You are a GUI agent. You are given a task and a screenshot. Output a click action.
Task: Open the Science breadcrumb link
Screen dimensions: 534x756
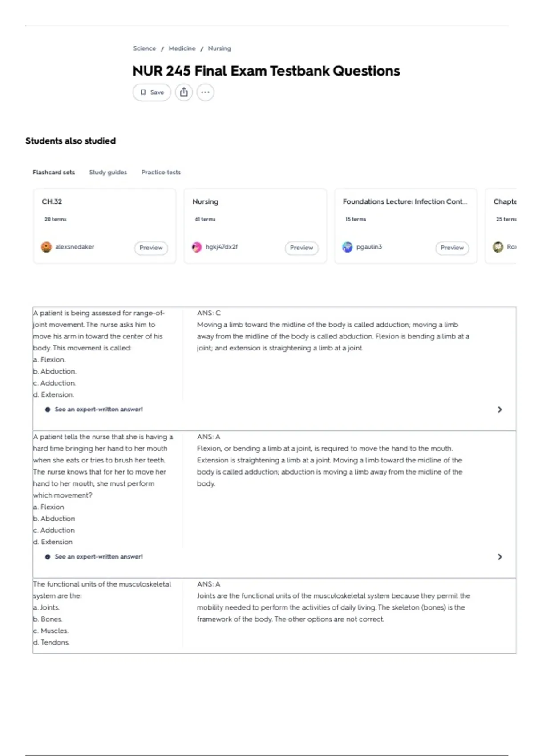[x=145, y=48]
